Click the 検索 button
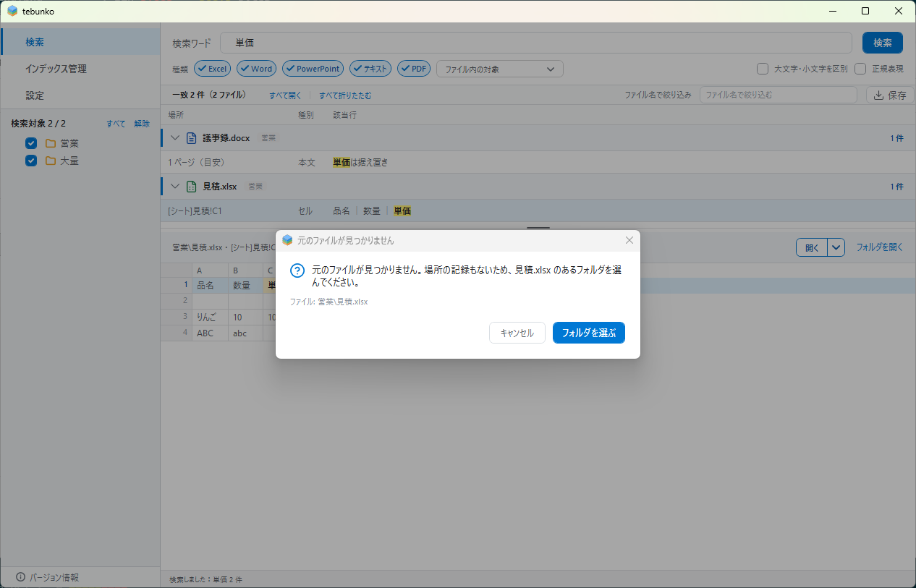The height and width of the screenshot is (588, 916). [x=882, y=43]
